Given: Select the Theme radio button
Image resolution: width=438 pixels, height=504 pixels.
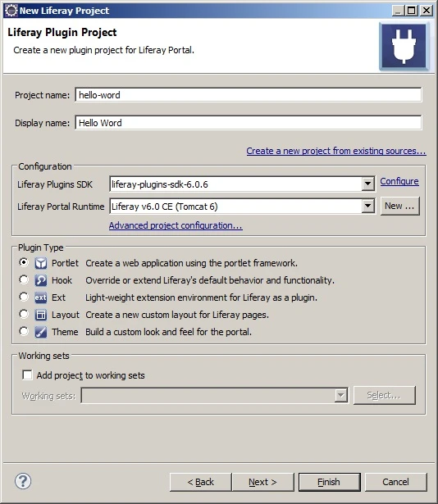Looking at the screenshot, I should pos(24,331).
